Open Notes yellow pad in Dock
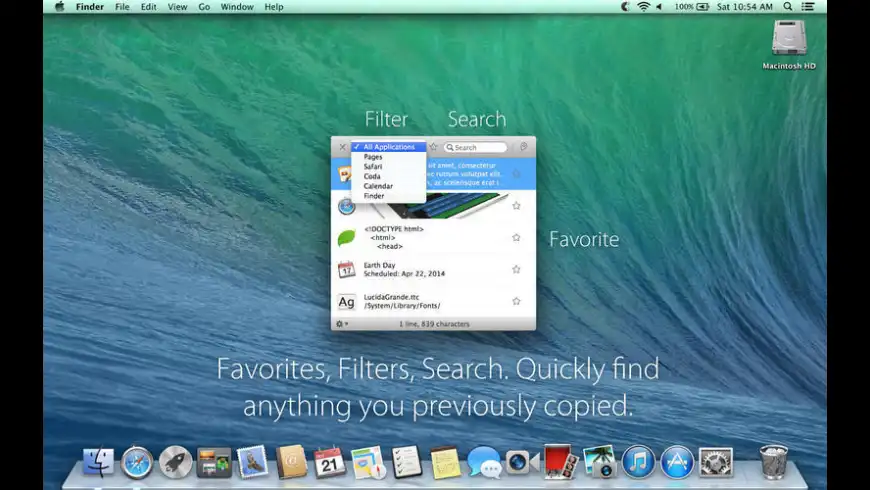 click(x=446, y=462)
